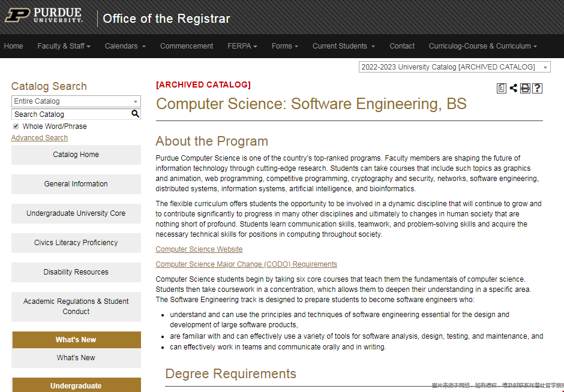Expand the Curriculog-Course & Curriculum menu
Viewport: 564px width, 392px height.
point(483,46)
